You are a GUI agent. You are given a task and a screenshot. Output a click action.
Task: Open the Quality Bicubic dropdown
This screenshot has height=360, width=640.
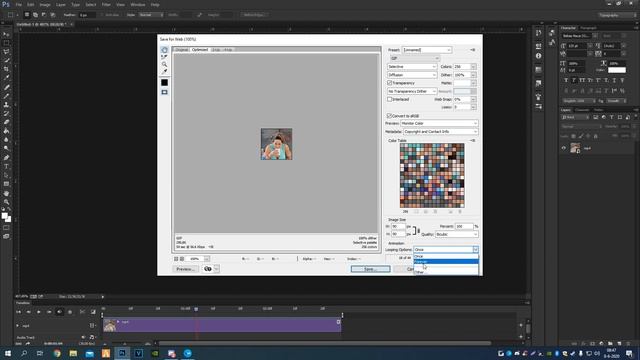pos(457,234)
